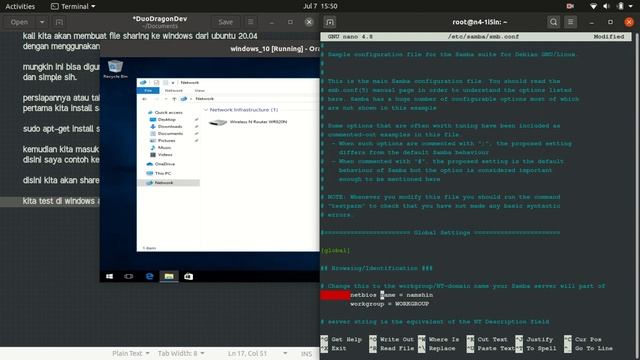Save the DuoDragonDev document

point(225,22)
